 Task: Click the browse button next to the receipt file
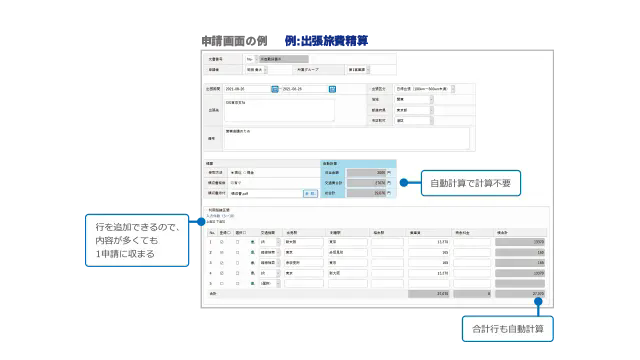pyautogui.click(x=310, y=193)
